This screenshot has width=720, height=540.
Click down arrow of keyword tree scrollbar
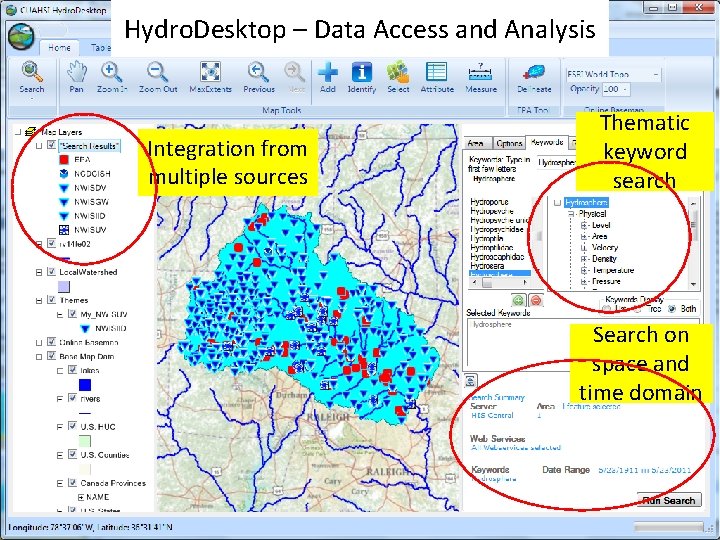[x=693, y=285]
